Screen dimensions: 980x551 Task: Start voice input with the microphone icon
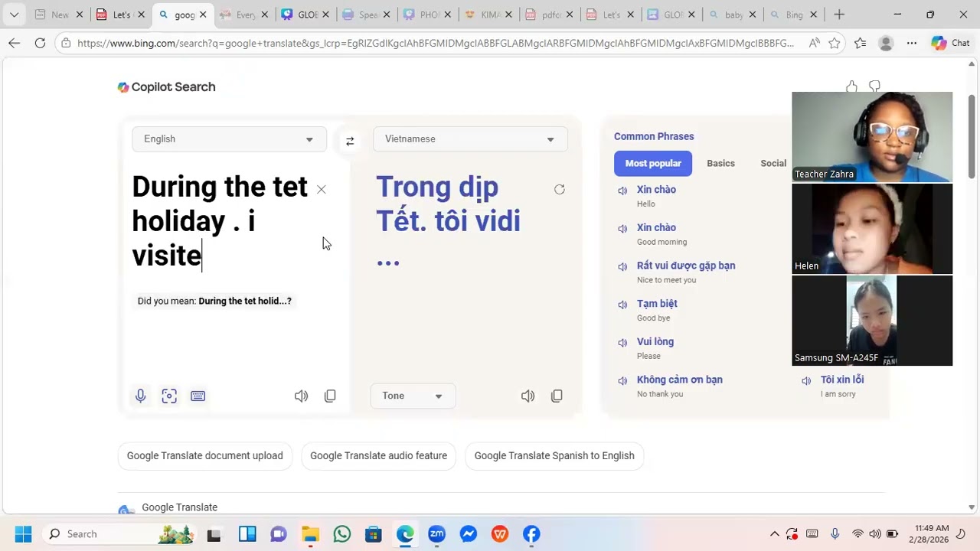[140, 396]
